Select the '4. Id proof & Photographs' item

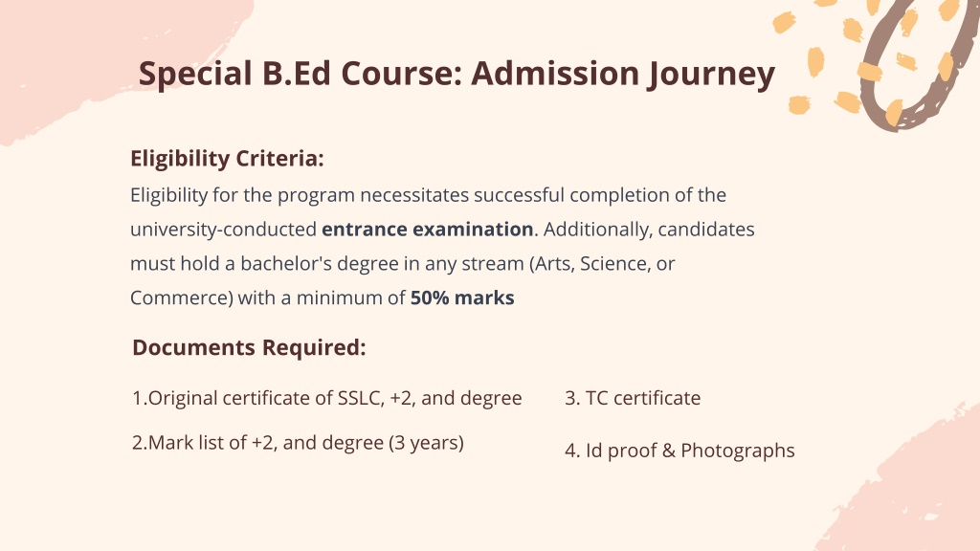(679, 451)
